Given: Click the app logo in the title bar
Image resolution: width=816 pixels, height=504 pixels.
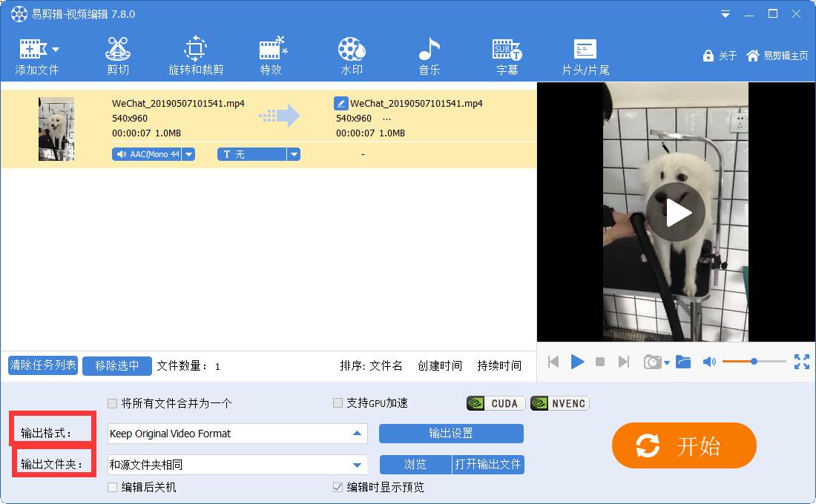Looking at the screenshot, I should (x=19, y=14).
